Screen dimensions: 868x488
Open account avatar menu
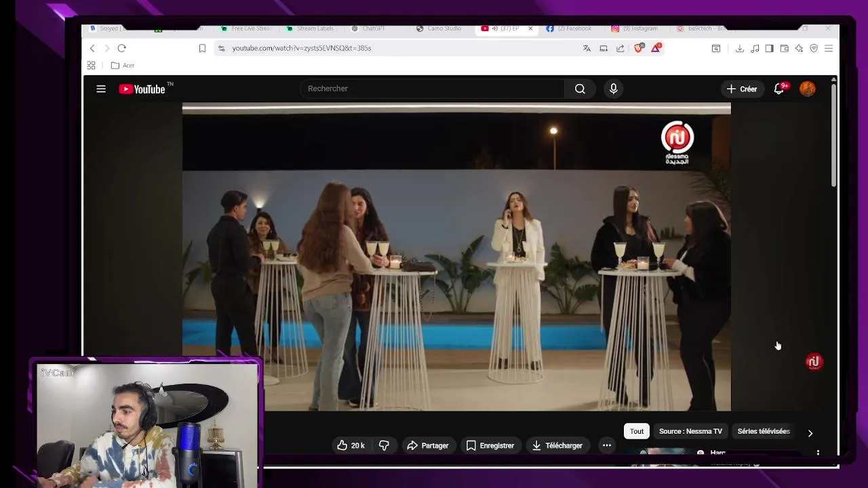(x=807, y=89)
